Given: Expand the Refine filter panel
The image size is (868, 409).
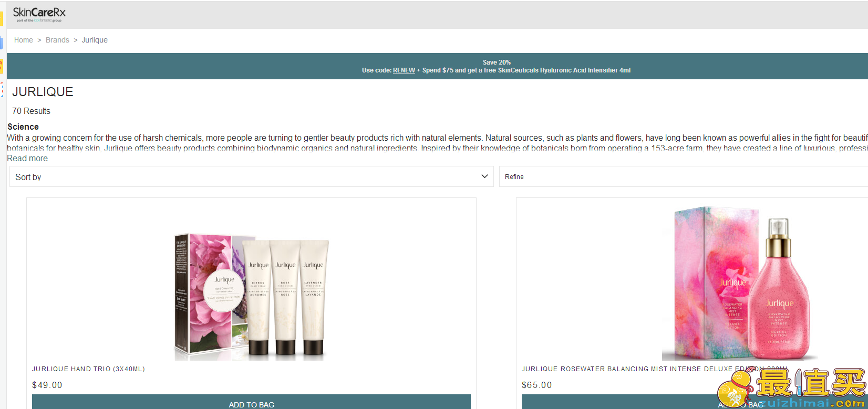Looking at the screenshot, I should 684,176.
